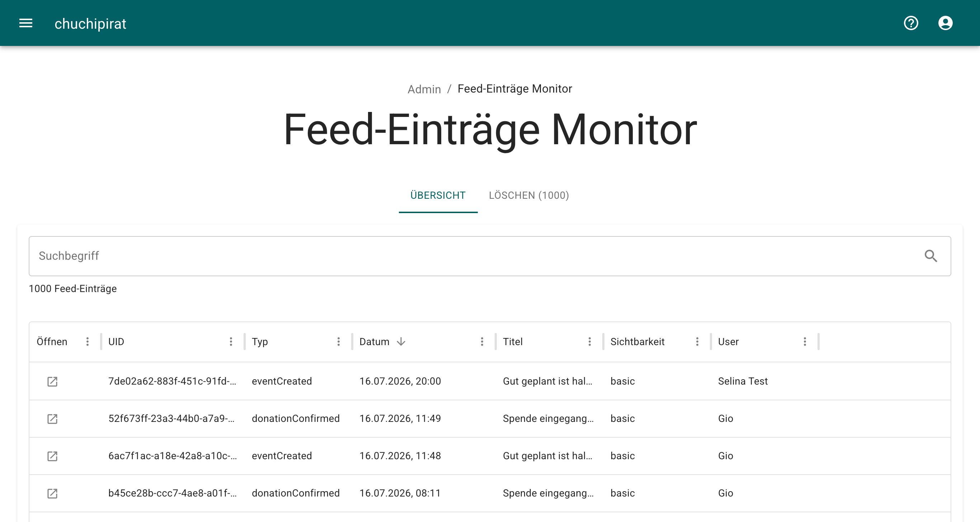Switch to the Übersicht tab
The width and height of the screenshot is (980, 522).
coord(438,195)
